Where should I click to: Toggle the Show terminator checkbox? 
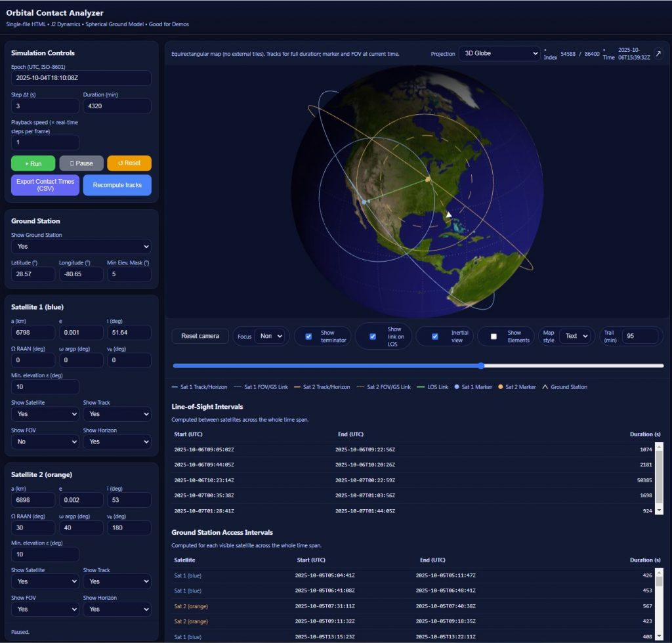click(x=308, y=337)
